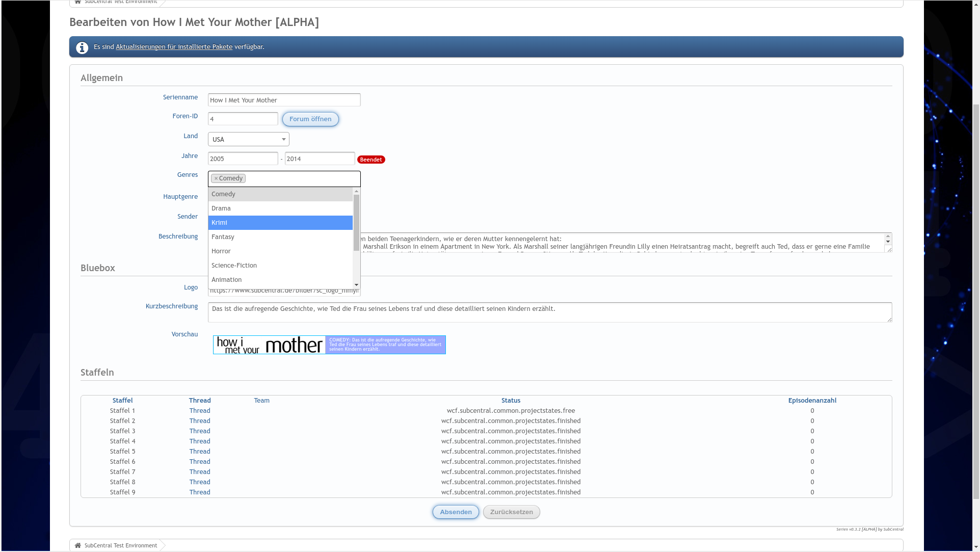This screenshot has height=552, width=980.
Task: Click the red Beendet status badge
Action: (371, 160)
